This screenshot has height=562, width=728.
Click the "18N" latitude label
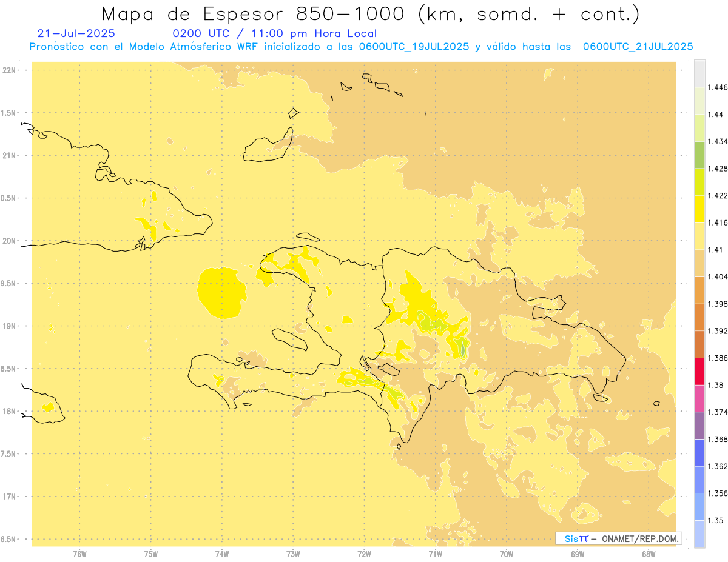tap(8, 411)
